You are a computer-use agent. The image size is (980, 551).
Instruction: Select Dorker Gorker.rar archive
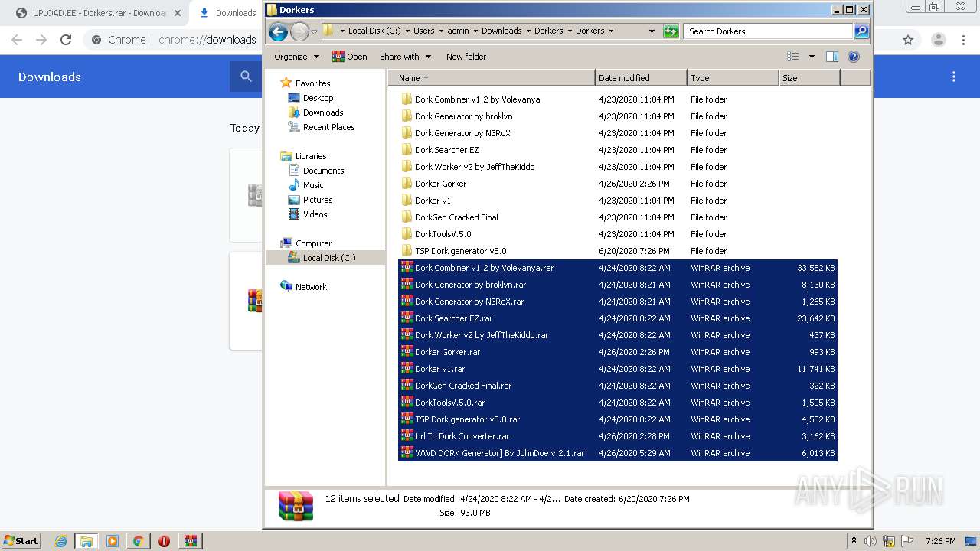[618, 352]
